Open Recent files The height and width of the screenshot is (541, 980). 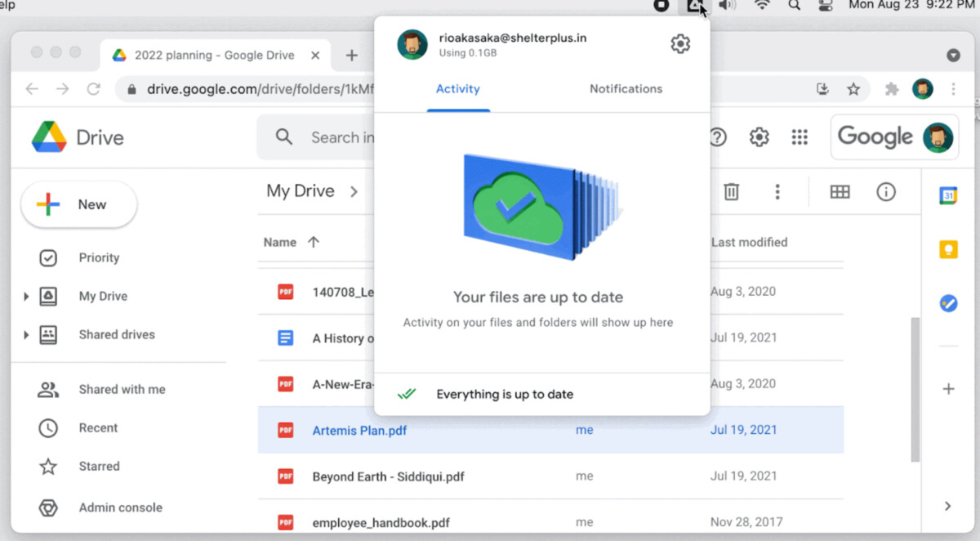98,427
